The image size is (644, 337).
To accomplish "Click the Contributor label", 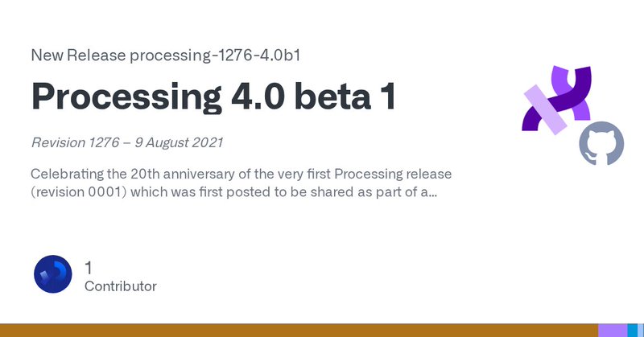I will coord(120,286).
